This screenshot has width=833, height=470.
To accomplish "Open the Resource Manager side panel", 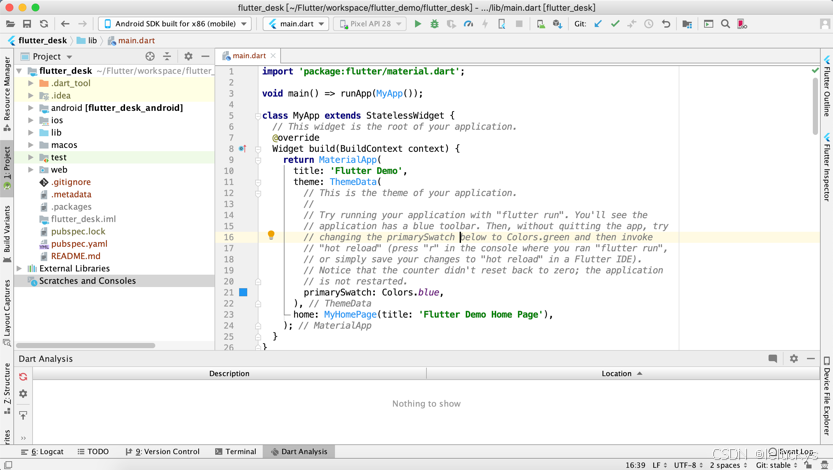I will point(7,93).
